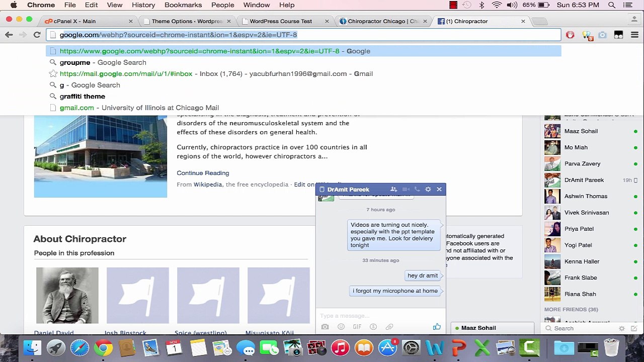Image resolution: width=644 pixels, height=362 pixels.
Task: Bookmark star for the Gmail inbox suggestion
Action: pyautogui.click(x=53, y=74)
